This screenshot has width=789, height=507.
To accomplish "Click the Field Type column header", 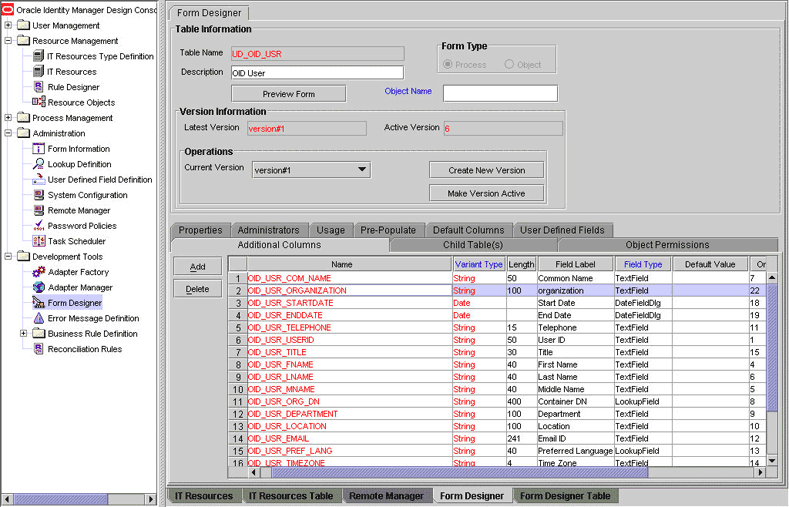I will coord(643,264).
